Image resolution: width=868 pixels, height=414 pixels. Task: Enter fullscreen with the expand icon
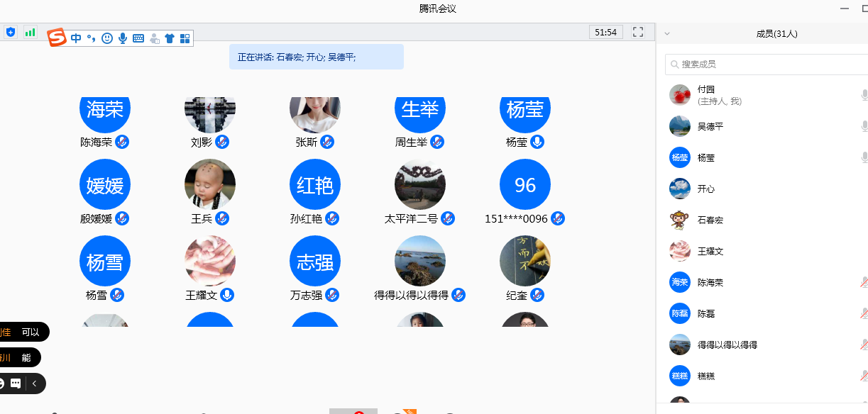click(637, 32)
